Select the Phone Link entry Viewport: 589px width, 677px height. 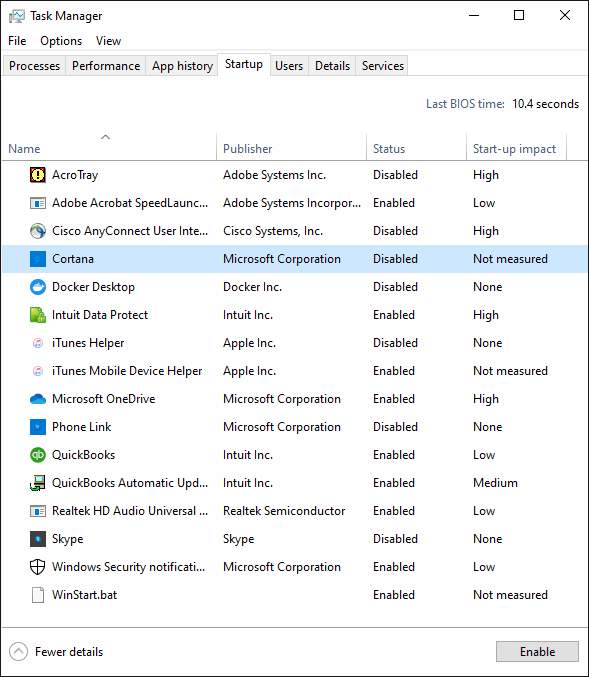coord(82,427)
